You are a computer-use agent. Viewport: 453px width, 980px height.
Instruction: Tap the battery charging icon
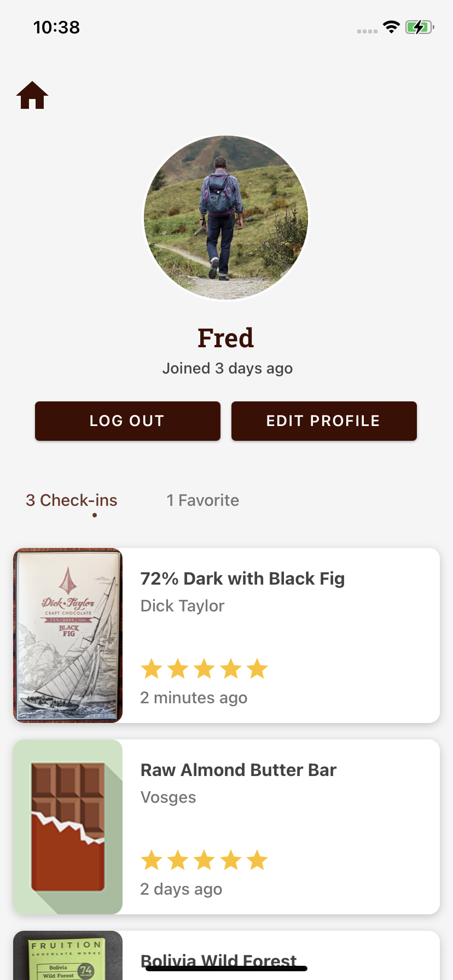click(419, 27)
